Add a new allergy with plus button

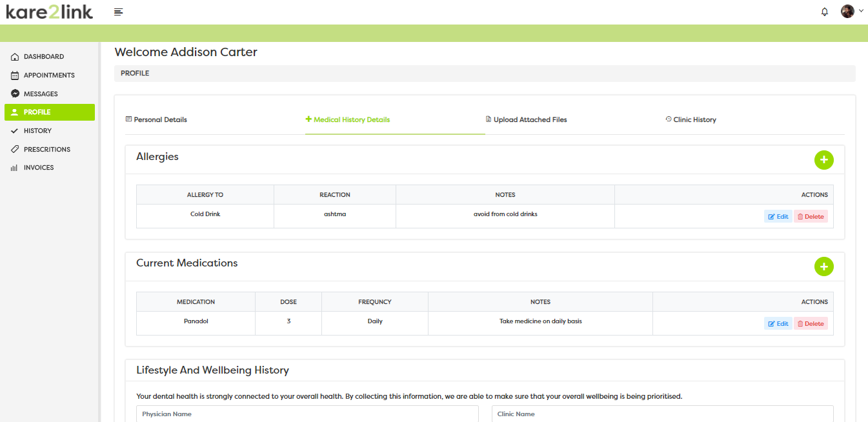(x=823, y=160)
